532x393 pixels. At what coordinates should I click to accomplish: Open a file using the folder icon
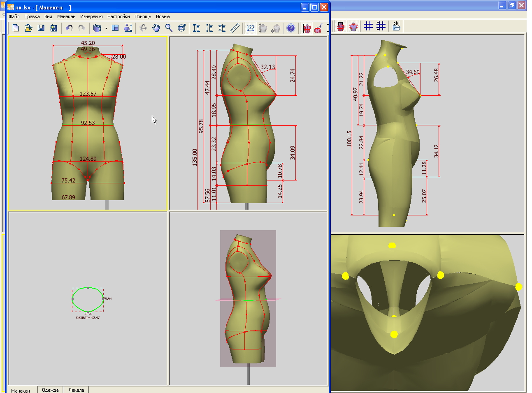pos(28,28)
